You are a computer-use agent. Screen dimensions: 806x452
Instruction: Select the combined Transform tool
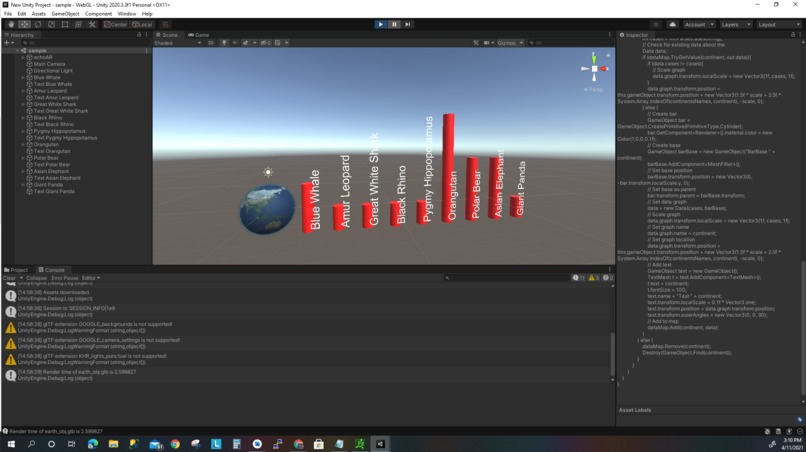(x=78, y=24)
